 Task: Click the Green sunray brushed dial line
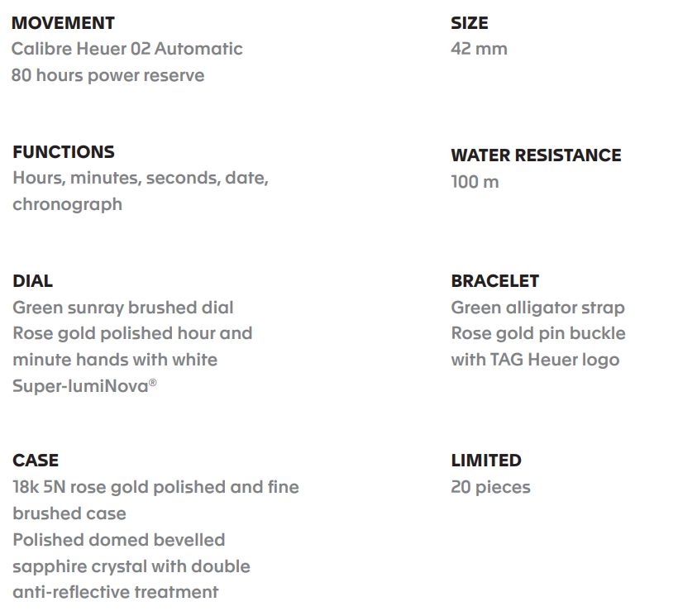[x=123, y=308]
